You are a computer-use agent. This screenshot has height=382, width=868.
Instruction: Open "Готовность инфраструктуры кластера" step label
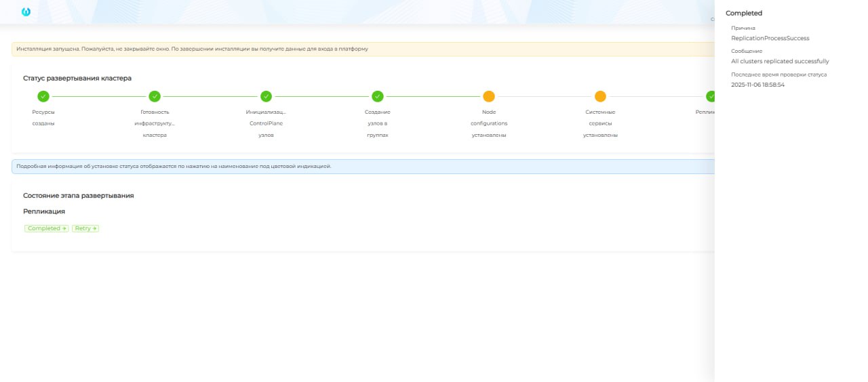point(155,123)
